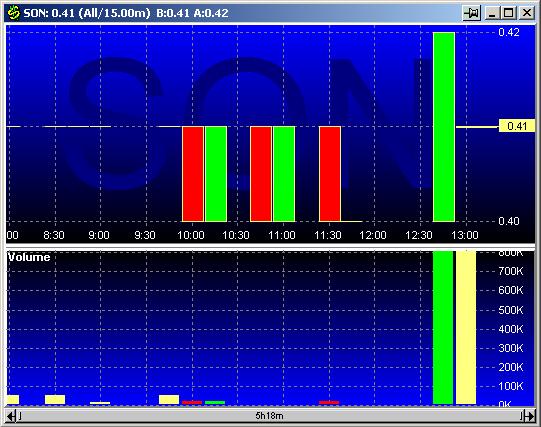The image size is (541, 427).
Task: Select the red candle at 10:00
Action: (x=193, y=174)
